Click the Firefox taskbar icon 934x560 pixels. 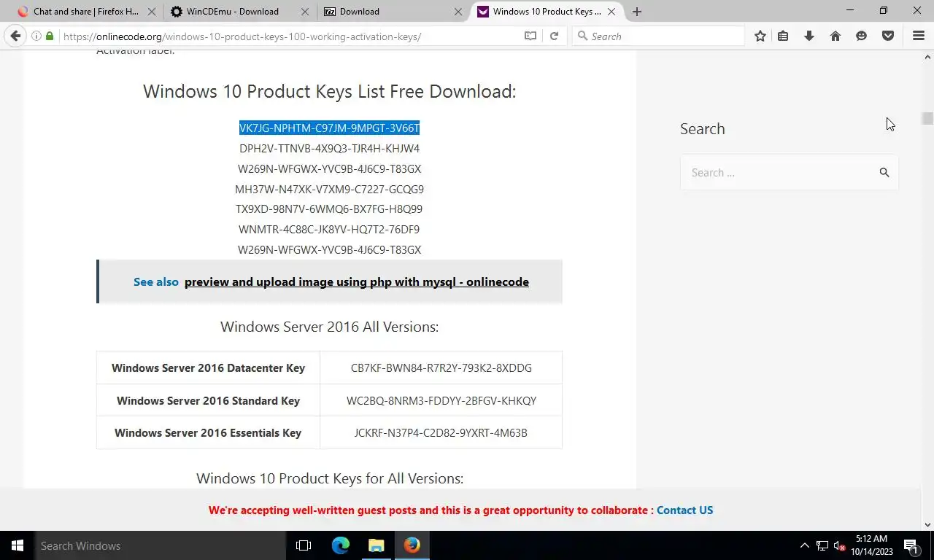pos(412,545)
